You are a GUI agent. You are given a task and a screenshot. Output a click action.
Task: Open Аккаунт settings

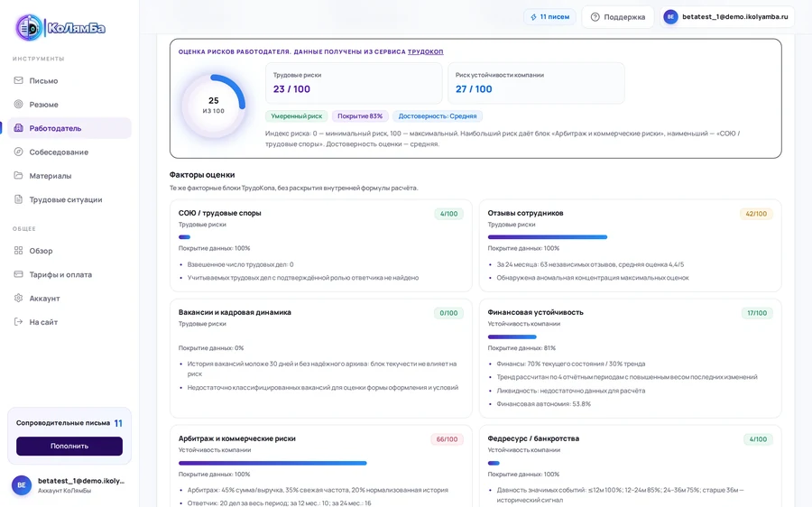pyautogui.click(x=69, y=299)
